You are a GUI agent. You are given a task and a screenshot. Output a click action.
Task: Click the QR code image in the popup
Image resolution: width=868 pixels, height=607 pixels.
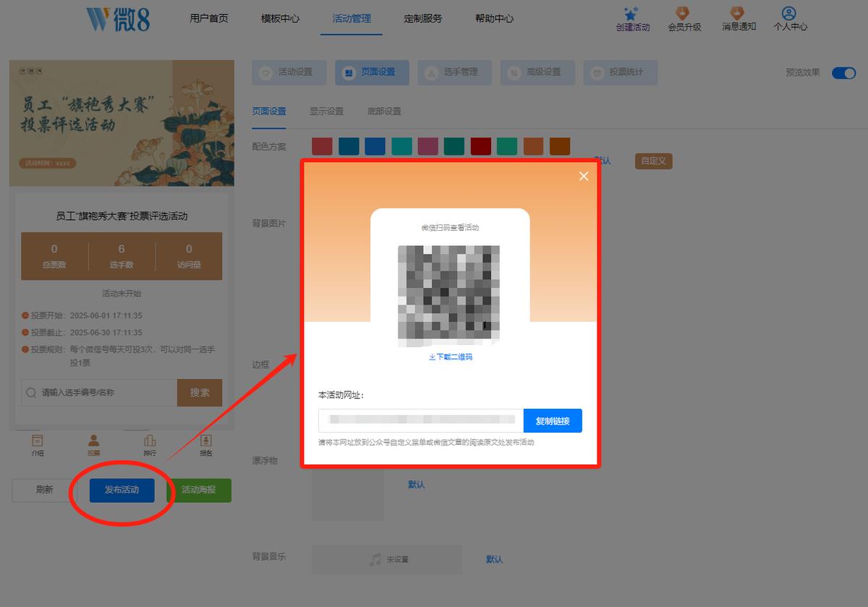(448, 296)
